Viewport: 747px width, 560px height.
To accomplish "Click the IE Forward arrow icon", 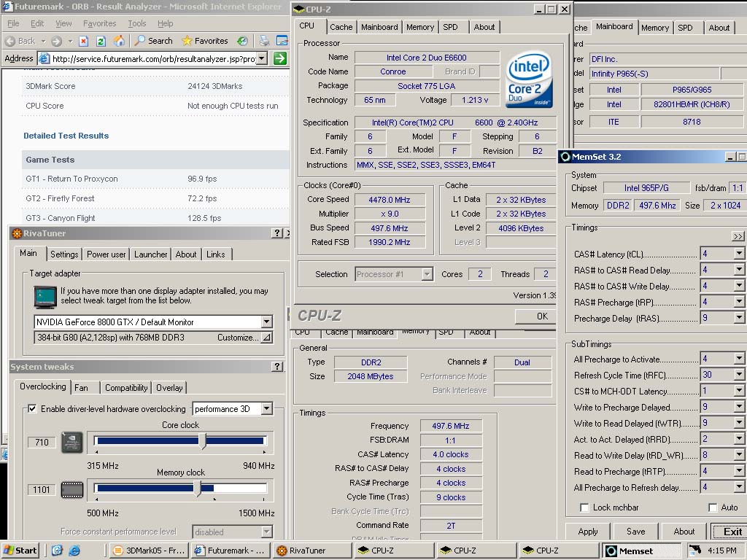I will (x=56, y=41).
